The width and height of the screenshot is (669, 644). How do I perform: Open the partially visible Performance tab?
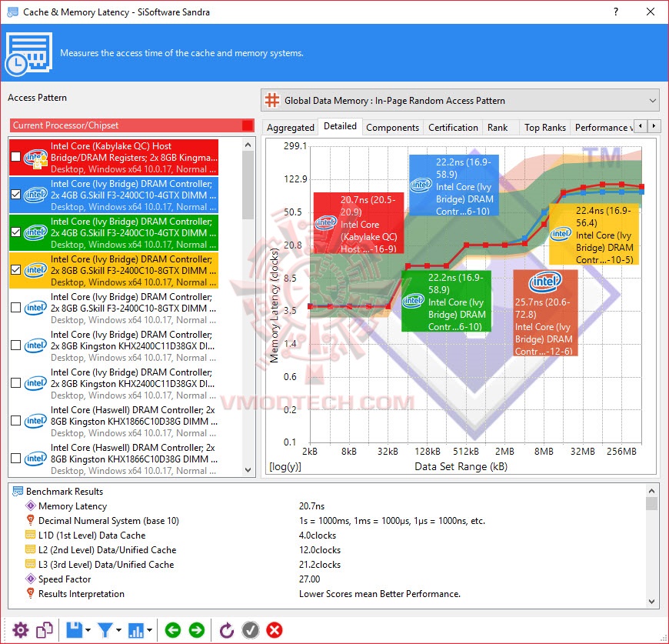(601, 128)
